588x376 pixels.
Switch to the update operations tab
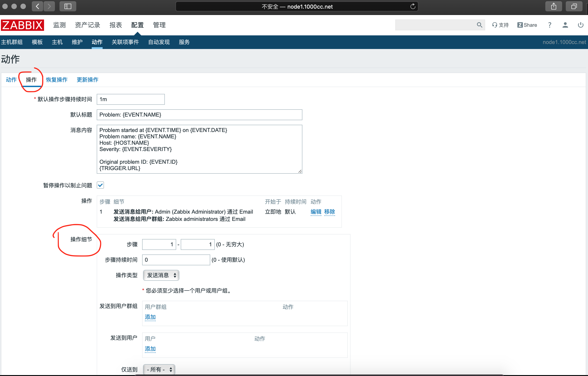pyautogui.click(x=87, y=80)
